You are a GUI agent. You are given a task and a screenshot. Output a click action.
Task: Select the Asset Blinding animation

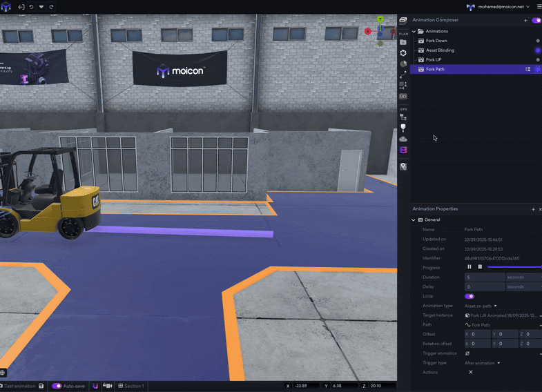click(440, 50)
